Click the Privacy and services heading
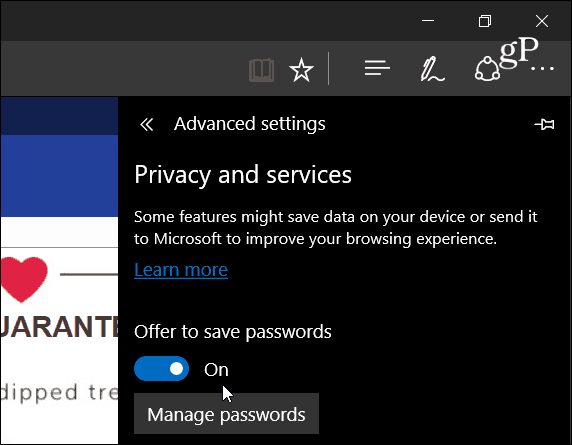The height and width of the screenshot is (445, 572). [x=243, y=175]
